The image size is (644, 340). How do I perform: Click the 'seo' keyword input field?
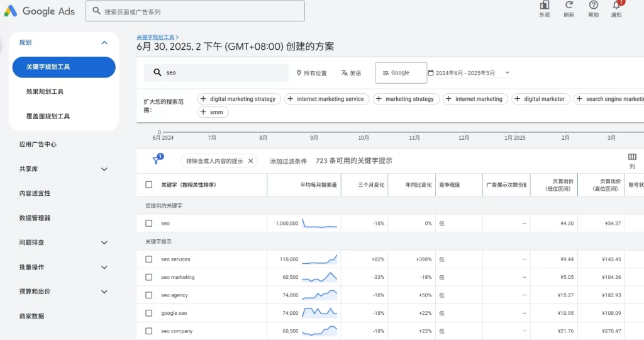(216, 72)
